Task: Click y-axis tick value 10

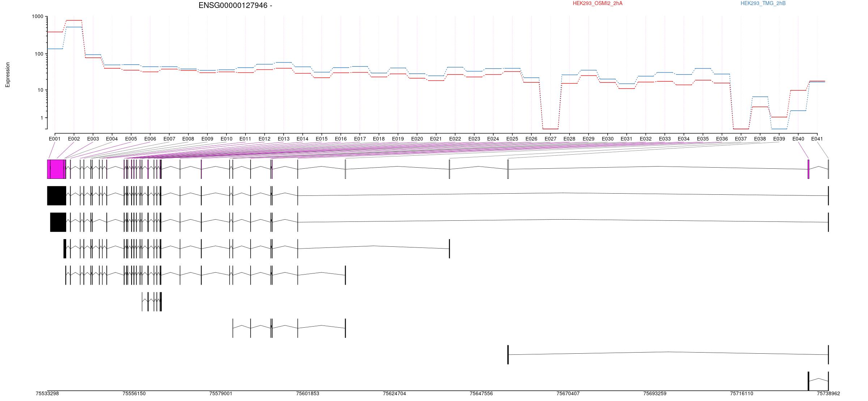Action: pos(41,90)
